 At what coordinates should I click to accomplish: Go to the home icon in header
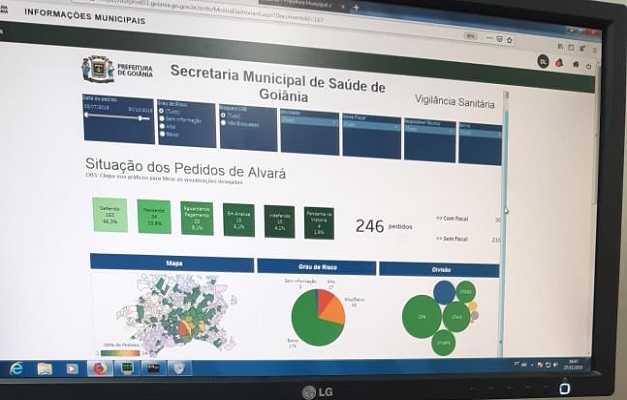tap(576, 64)
